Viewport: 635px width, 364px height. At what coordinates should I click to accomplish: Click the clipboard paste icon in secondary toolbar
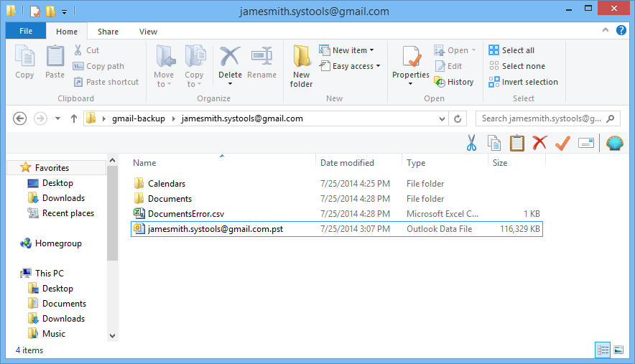click(x=516, y=143)
